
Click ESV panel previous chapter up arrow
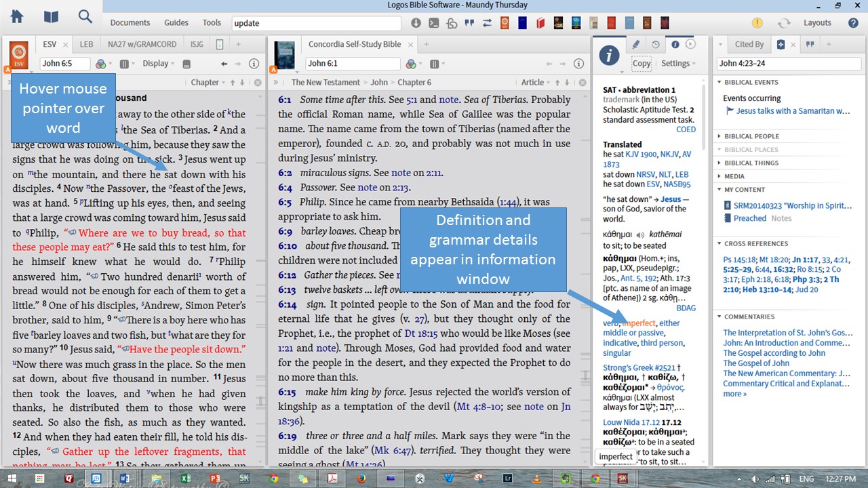point(233,83)
